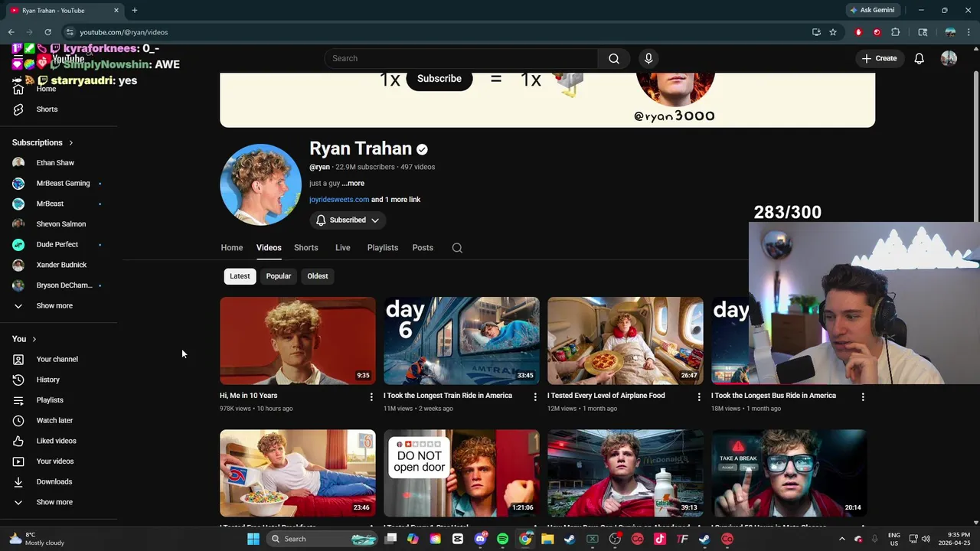Activate voice search microphone icon
This screenshot has height=551, width=980.
[648, 58]
